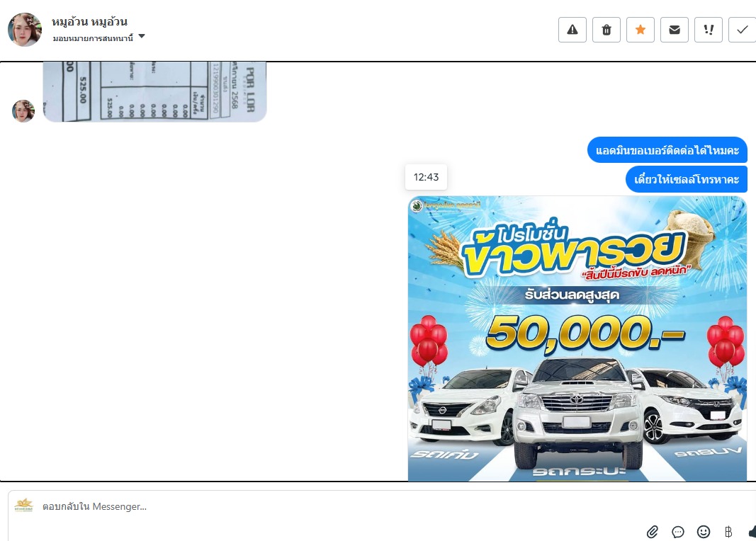Click the page logo beside reply box
The width and height of the screenshot is (756, 541).
pyautogui.click(x=23, y=506)
